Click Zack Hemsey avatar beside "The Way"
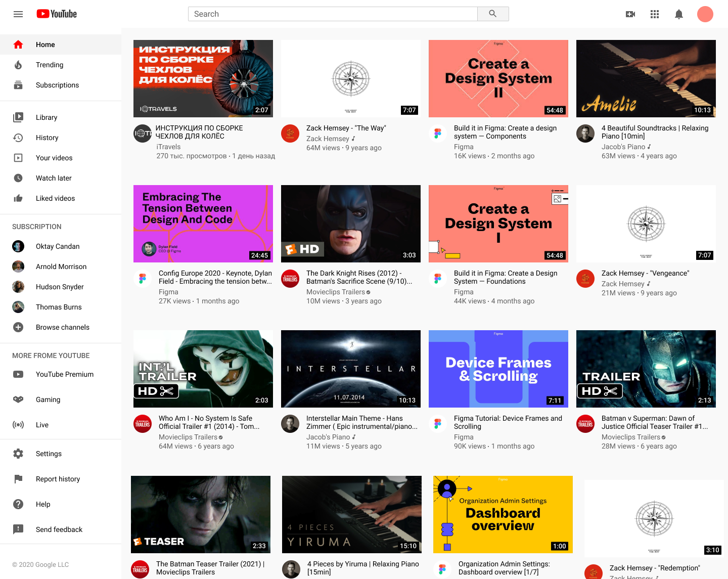728x579 pixels. (x=290, y=133)
